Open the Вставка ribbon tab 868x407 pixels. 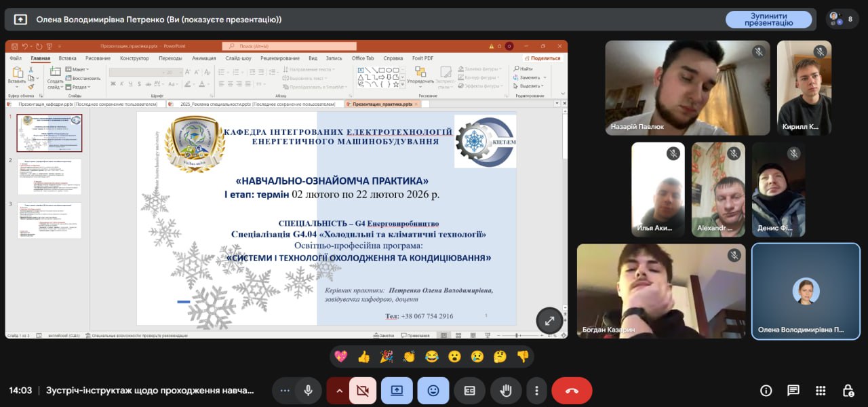click(67, 58)
